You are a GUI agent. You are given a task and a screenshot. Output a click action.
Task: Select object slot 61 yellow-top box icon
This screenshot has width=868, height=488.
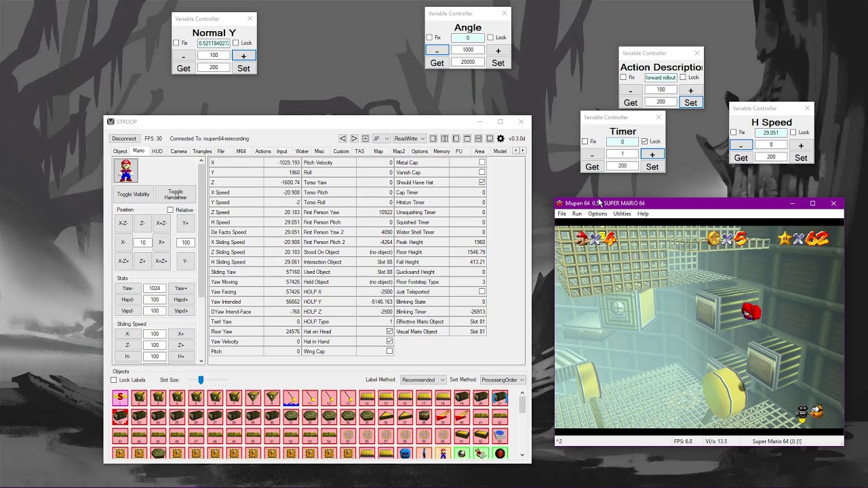pos(462,436)
